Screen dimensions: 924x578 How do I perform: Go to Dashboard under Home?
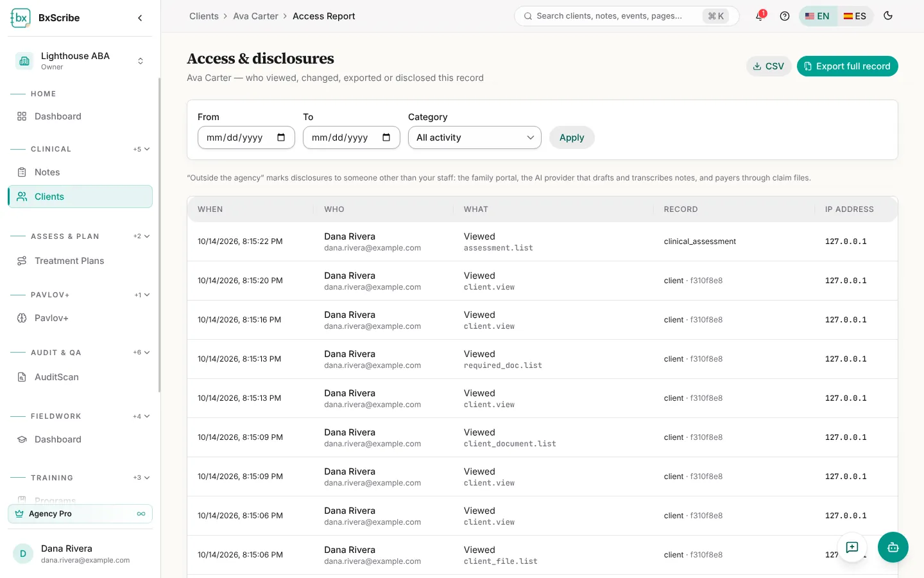pyautogui.click(x=80, y=116)
